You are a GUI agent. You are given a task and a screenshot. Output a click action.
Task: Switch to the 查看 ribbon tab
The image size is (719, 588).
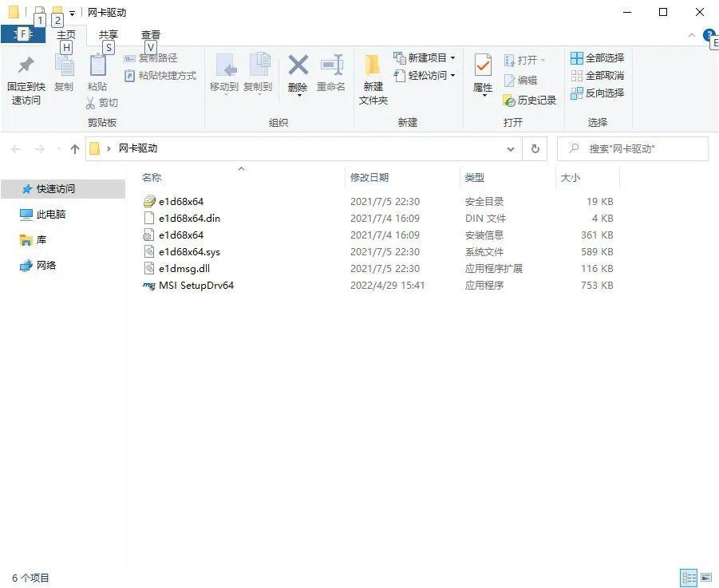[x=150, y=34]
